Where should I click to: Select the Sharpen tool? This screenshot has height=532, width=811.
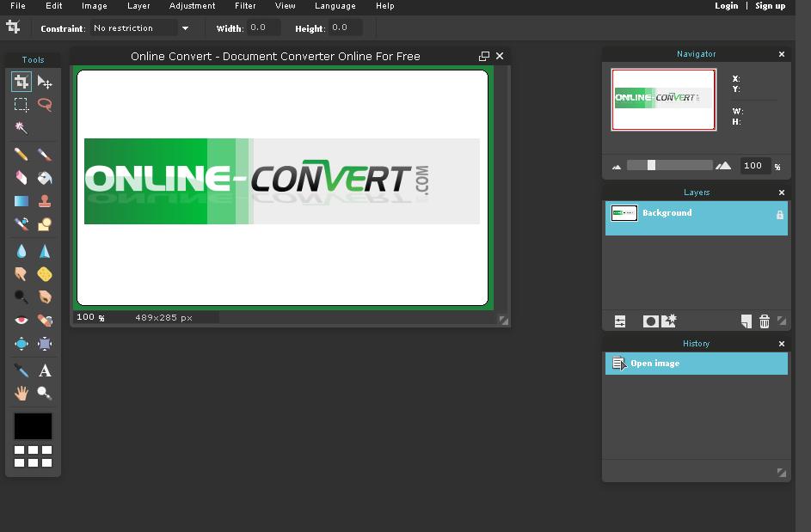coord(45,251)
